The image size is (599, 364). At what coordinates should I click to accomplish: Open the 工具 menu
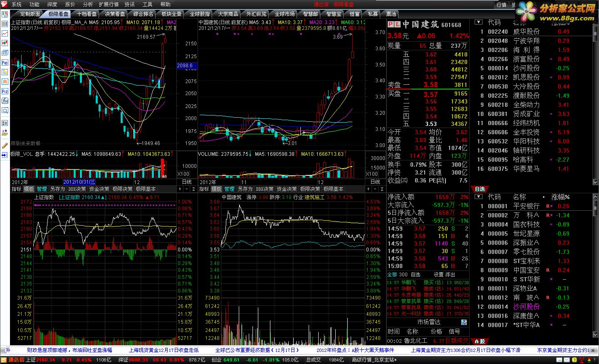point(148,4)
